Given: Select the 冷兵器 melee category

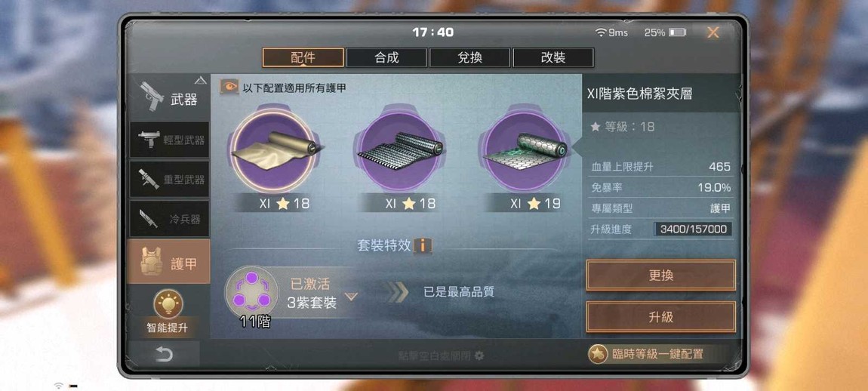Looking at the screenshot, I should point(169,219).
